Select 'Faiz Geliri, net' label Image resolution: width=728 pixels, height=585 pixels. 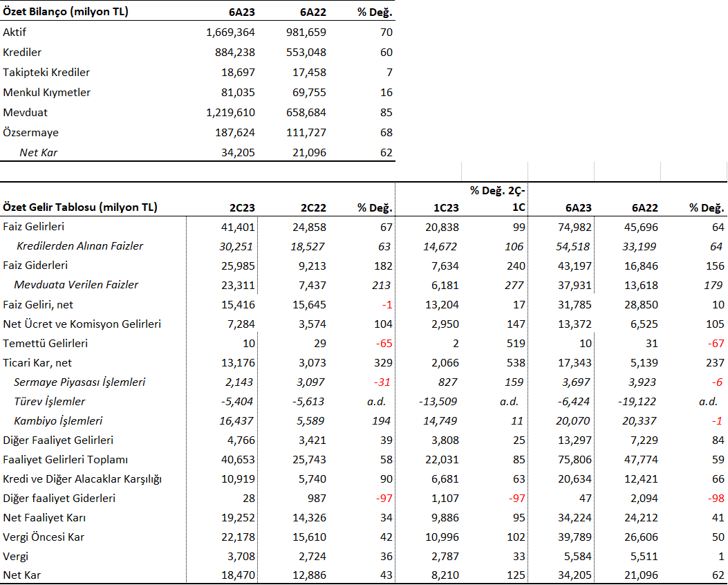click(38, 304)
